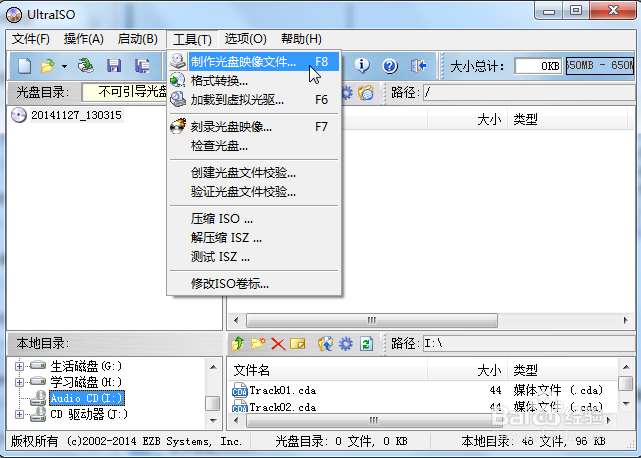Viewport: 641px width, 458px height.
Task: Click the blue gear icon in local toolbar
Action: click(x=345, y=344)
